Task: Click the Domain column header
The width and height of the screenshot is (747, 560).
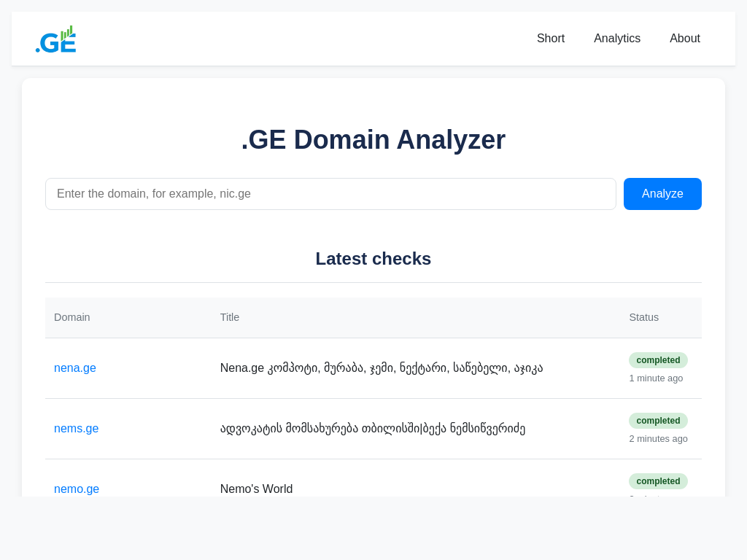Action: pyautogui.click(x=72, y=317)
